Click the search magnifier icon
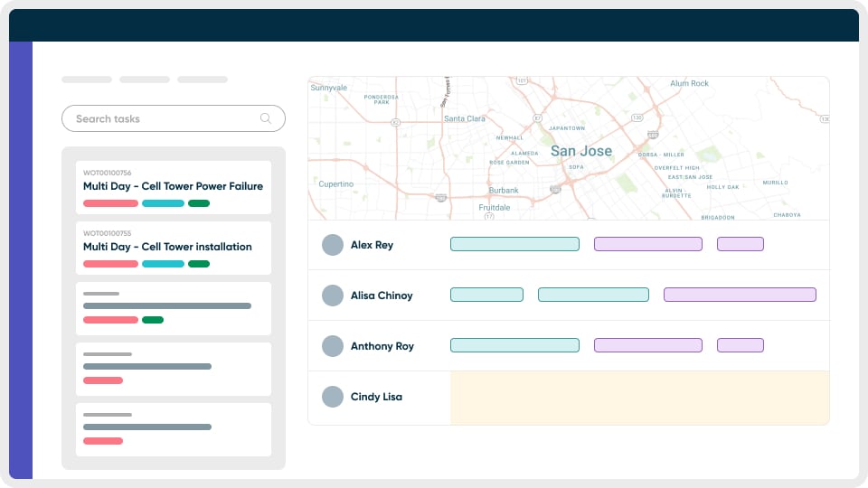The height and width of the screenshot is (488, 868). (266, 118)
